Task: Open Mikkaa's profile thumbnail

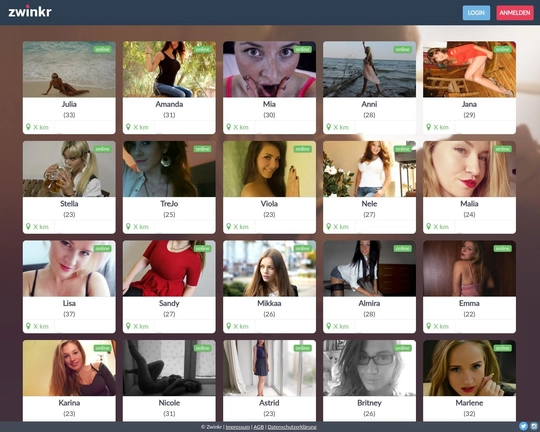Action: coord(269,268)
